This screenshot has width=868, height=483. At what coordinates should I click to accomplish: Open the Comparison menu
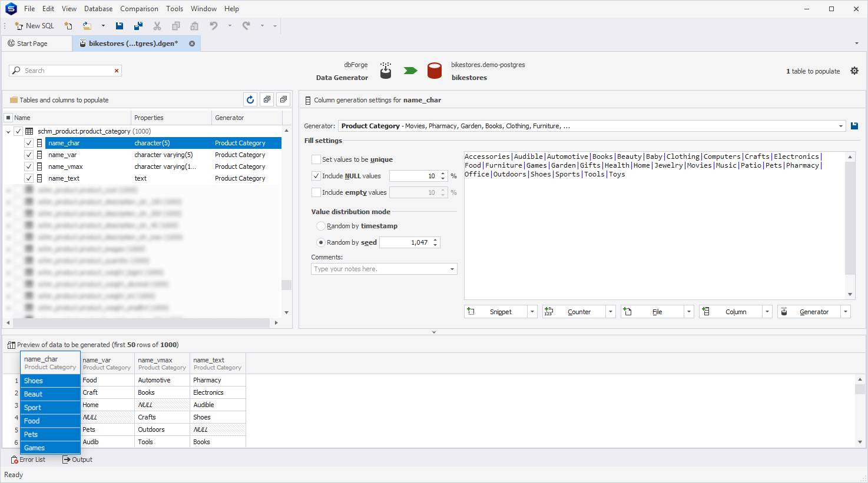[x=139, y=9]
